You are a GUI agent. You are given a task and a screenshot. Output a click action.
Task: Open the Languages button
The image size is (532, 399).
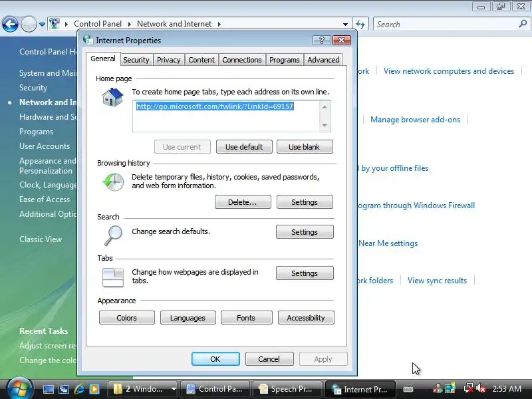point(188,318)
